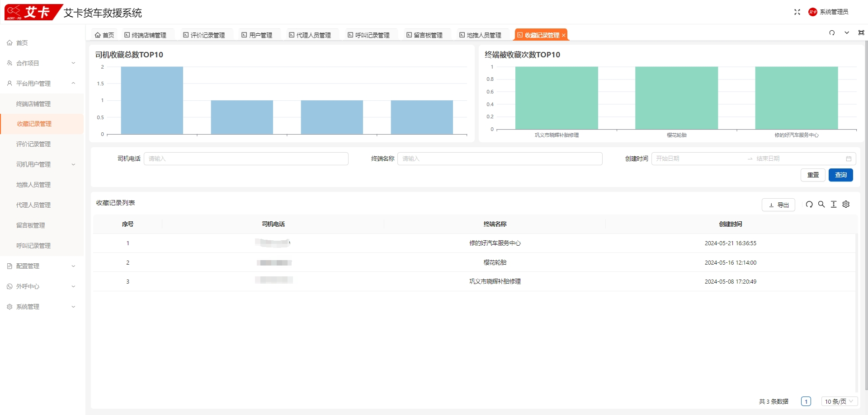Click the 配置管理 document icon
Viewport: 868px width, 415px height.
[x=9, y=266]
